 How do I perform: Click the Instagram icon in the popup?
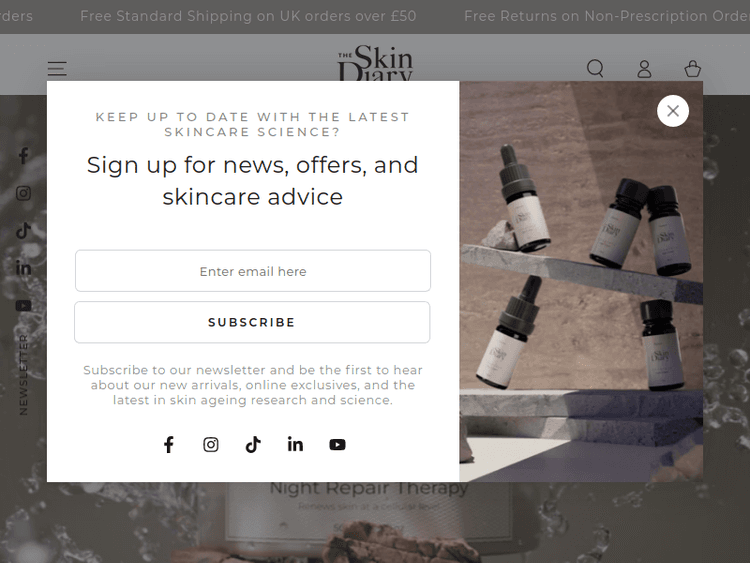coord(211,445)
